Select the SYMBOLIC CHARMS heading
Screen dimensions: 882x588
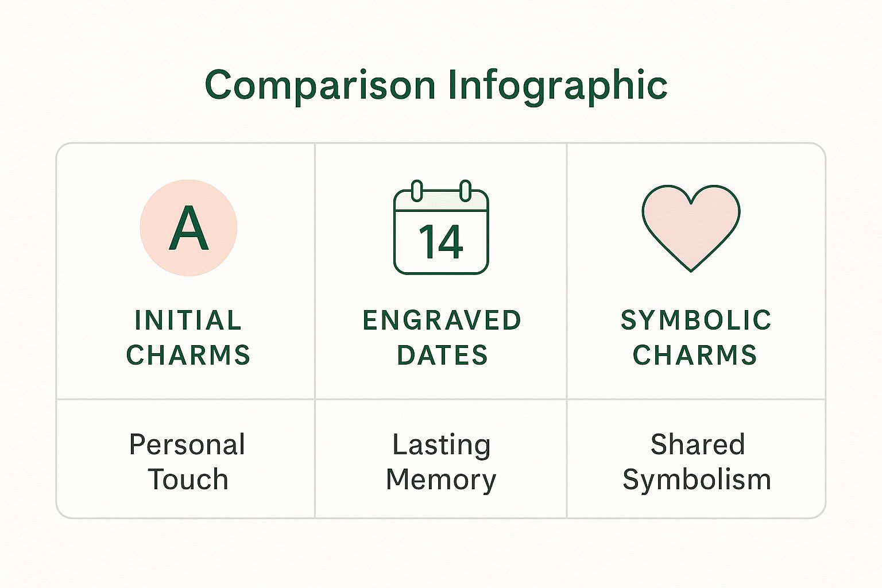tap(695, 338)
